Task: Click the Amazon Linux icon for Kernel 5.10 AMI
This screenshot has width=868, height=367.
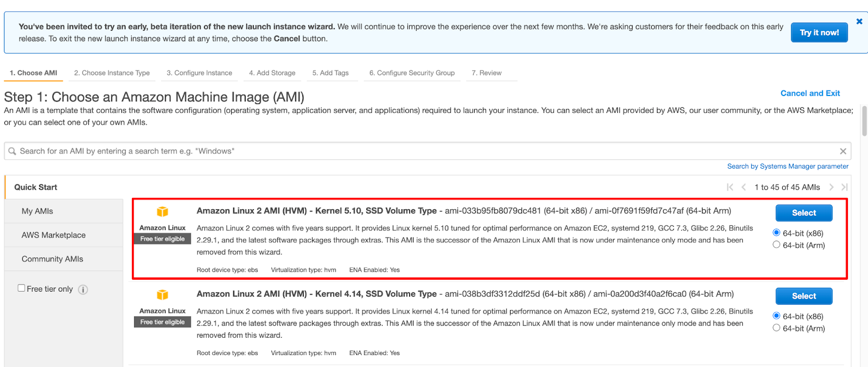Action: (162, 212)
